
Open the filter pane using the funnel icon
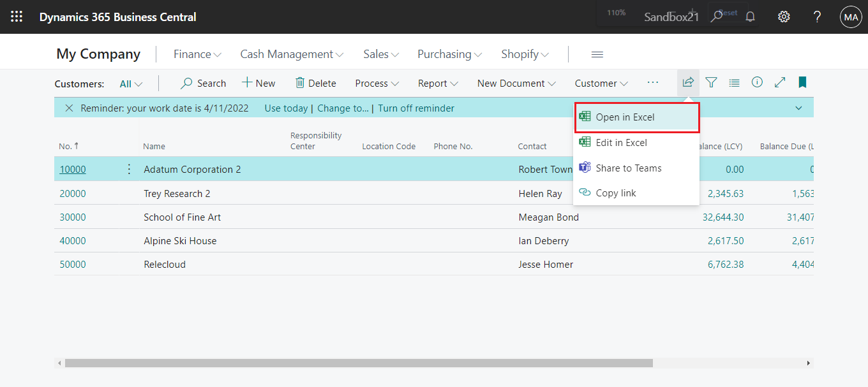coord(711,82)
